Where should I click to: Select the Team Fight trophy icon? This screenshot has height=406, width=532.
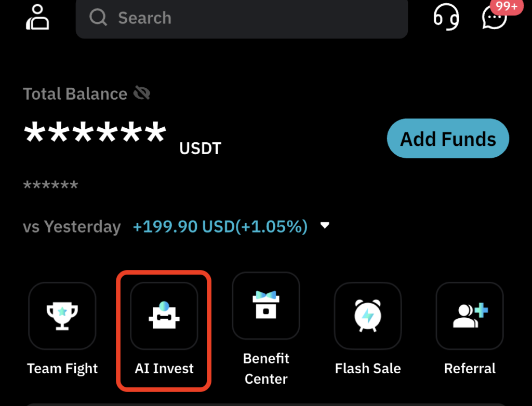[x=62, y=315]
